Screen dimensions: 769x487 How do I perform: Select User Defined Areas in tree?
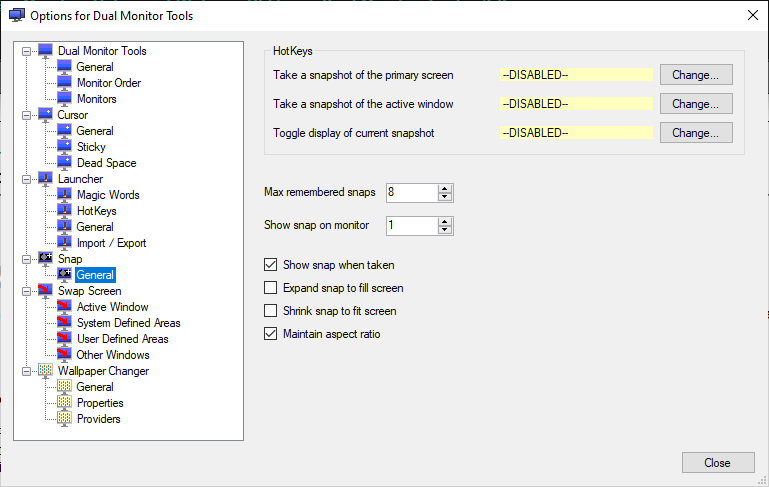point(123,339)
